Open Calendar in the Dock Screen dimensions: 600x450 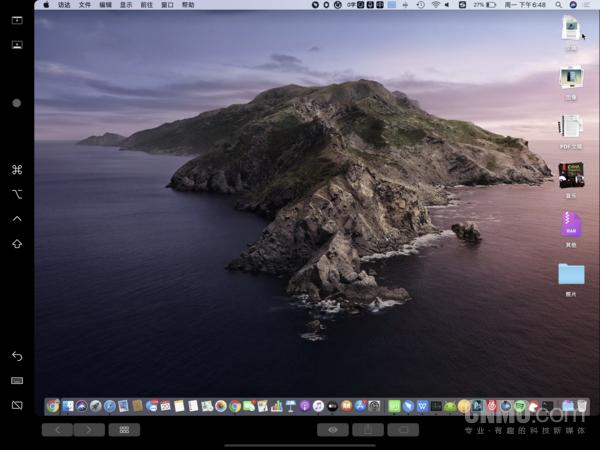click(x=165, y=406)
